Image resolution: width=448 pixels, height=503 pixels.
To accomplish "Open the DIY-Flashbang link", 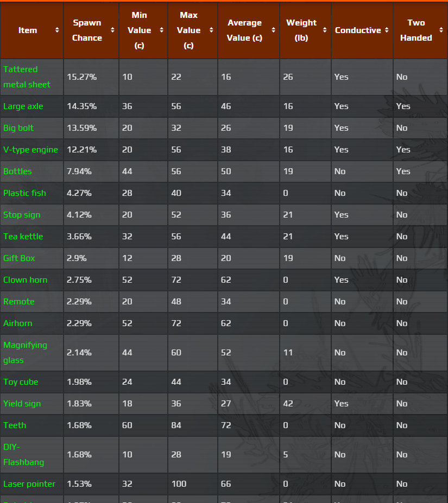I will click(x=23, y=455).
